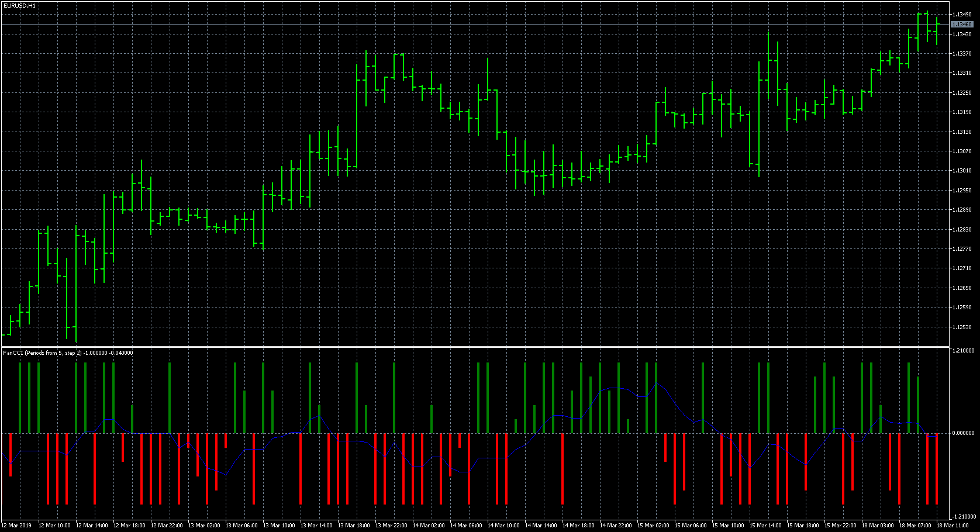Click the 13 Mar 22:00 time label

(391, 526)
